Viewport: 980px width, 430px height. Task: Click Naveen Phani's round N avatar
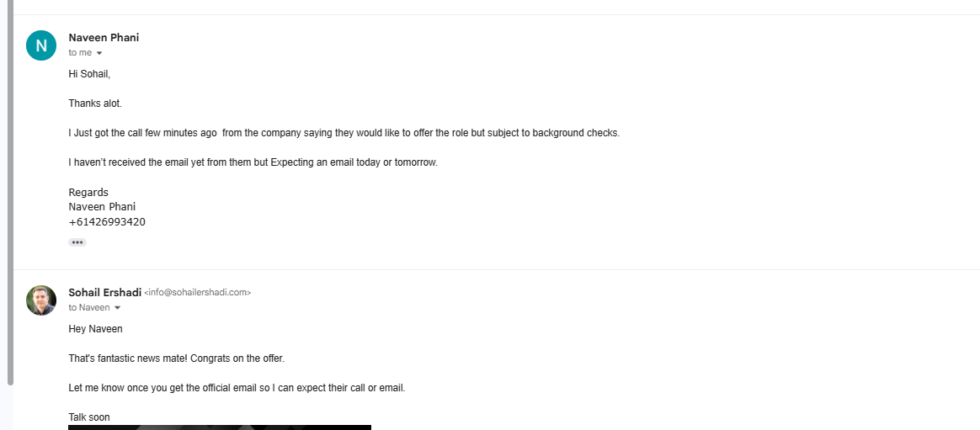click(41, 45)
